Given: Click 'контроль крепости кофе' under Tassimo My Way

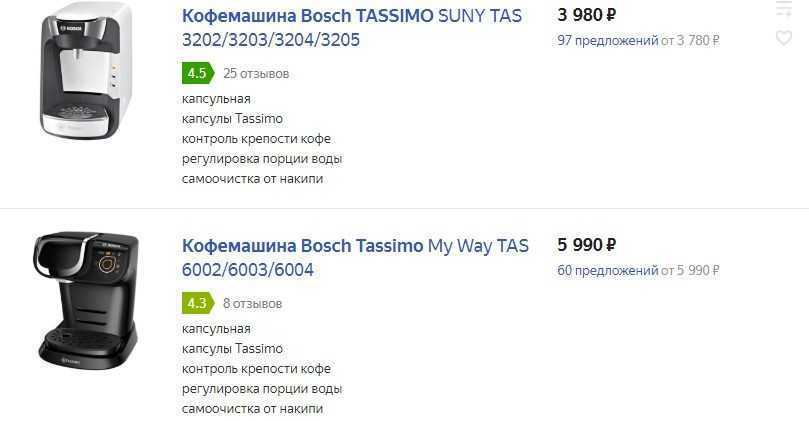Looking at the screenshot, I should click(256, 369).
